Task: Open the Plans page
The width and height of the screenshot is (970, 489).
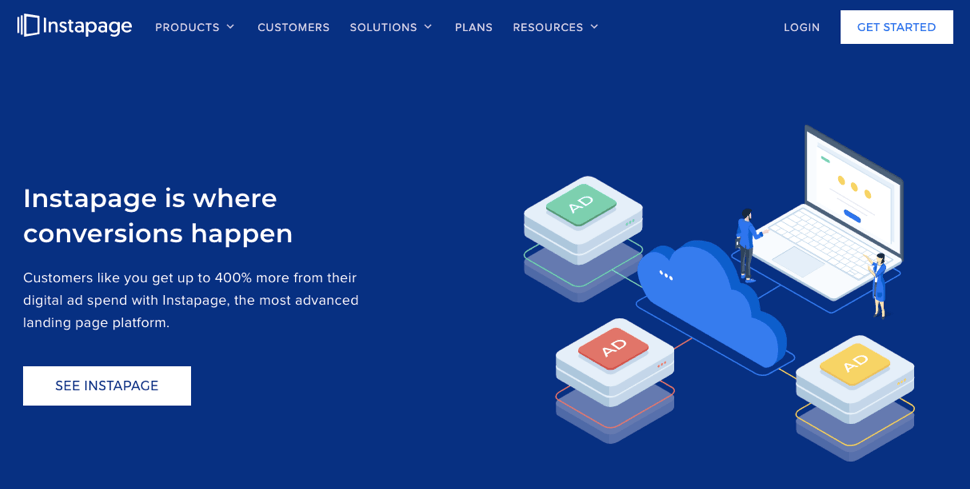Action: click(x=474, y=27)
